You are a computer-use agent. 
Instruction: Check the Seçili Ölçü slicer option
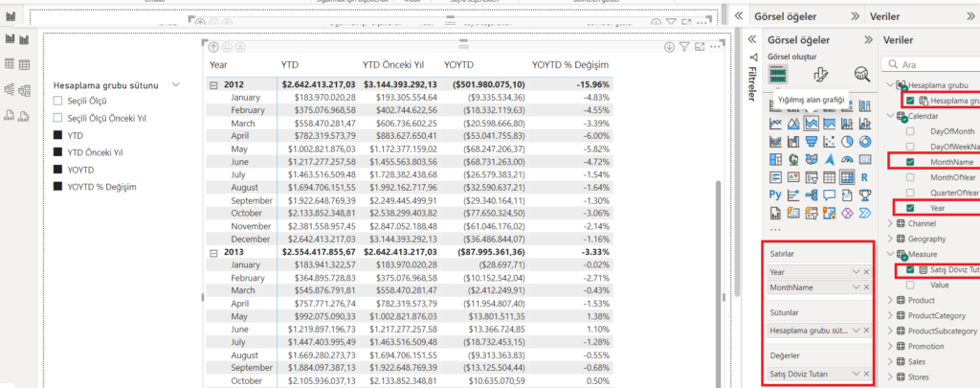58,101
